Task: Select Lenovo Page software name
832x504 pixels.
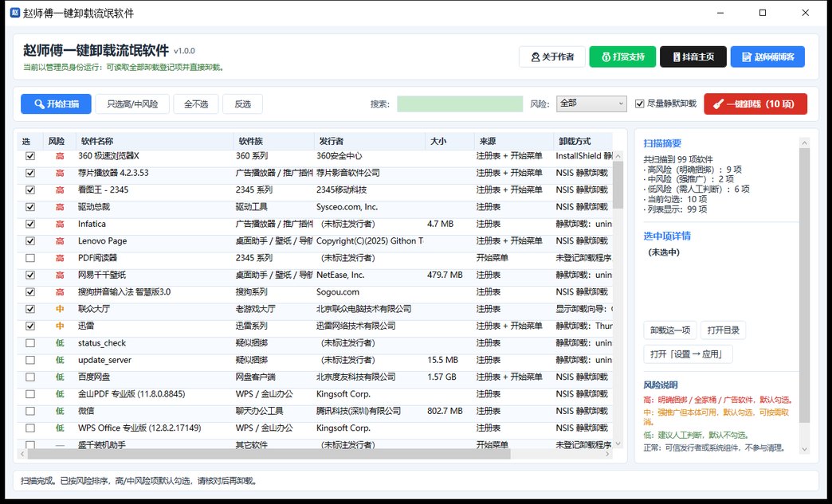Action: point(103,240)
